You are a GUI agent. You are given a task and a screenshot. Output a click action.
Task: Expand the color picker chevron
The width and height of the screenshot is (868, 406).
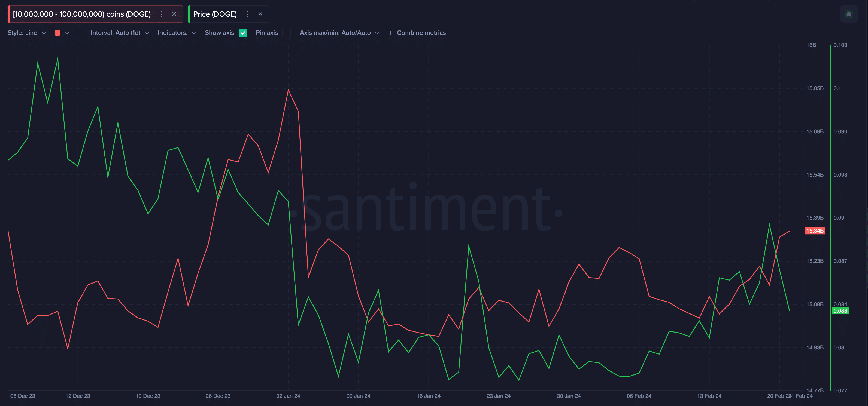point(67,33)
